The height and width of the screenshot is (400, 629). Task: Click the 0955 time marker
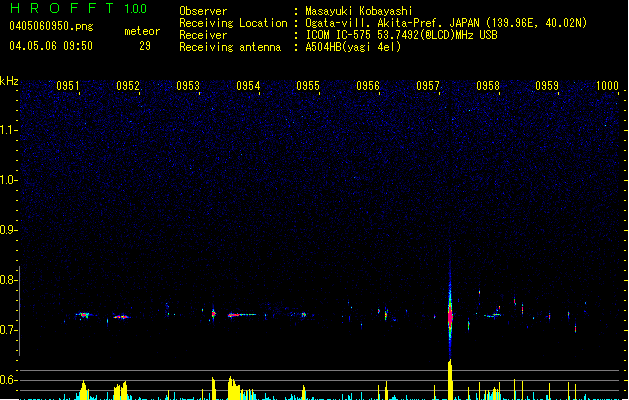[308, 85]
